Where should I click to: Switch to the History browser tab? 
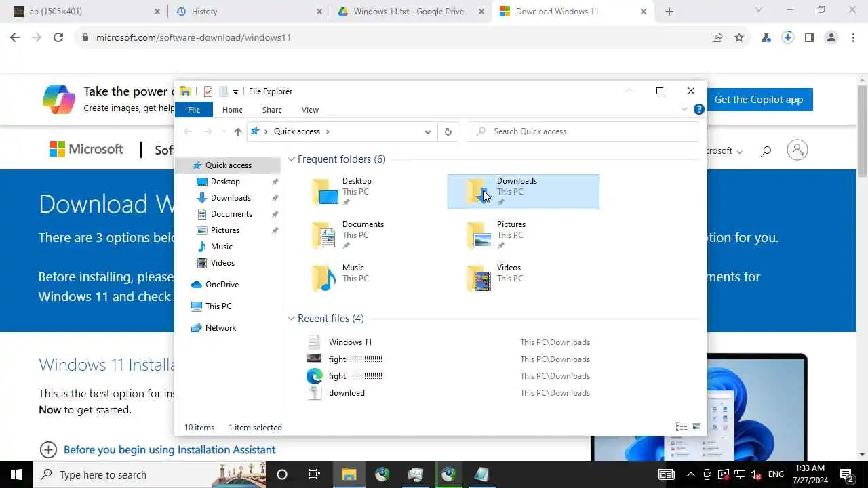(x=250, y=12)
